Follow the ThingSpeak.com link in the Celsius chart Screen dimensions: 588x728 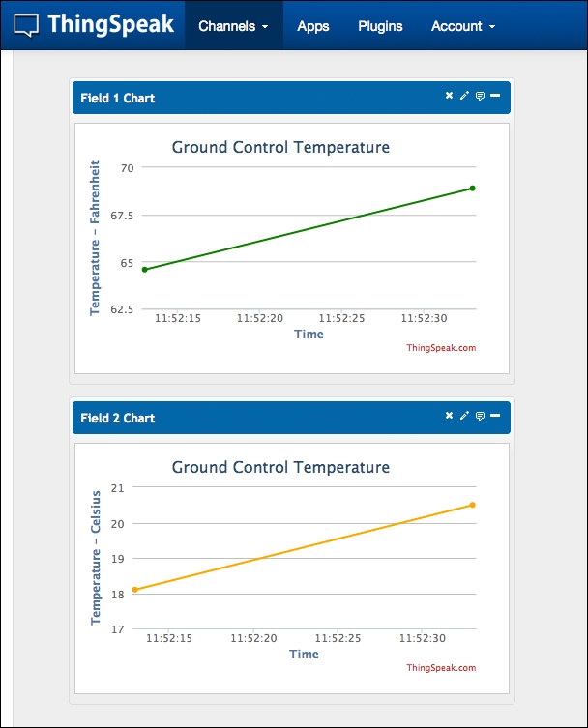point(441,668)
